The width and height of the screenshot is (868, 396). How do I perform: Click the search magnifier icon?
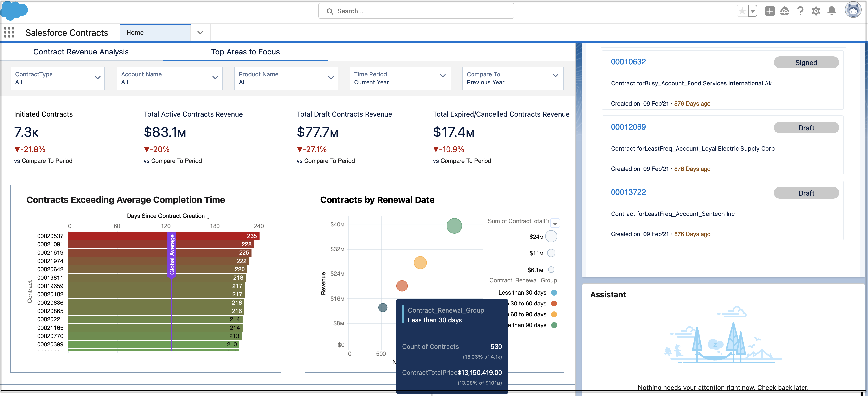tap(330, 11)
